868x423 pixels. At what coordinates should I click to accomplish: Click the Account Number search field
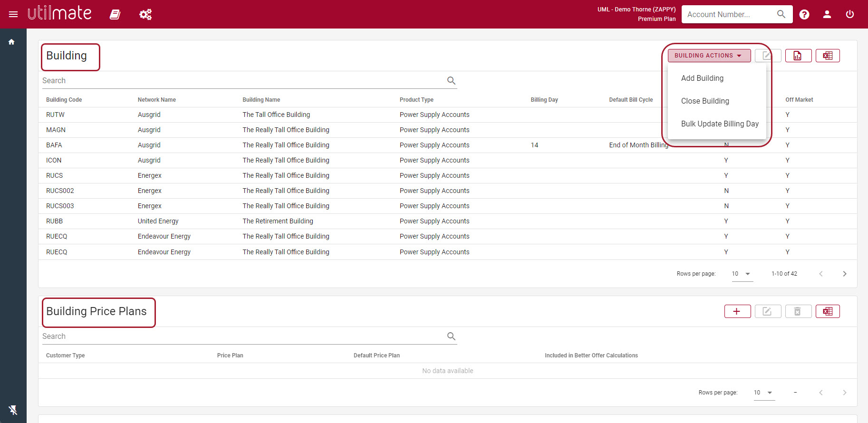(x=730, y=14)
